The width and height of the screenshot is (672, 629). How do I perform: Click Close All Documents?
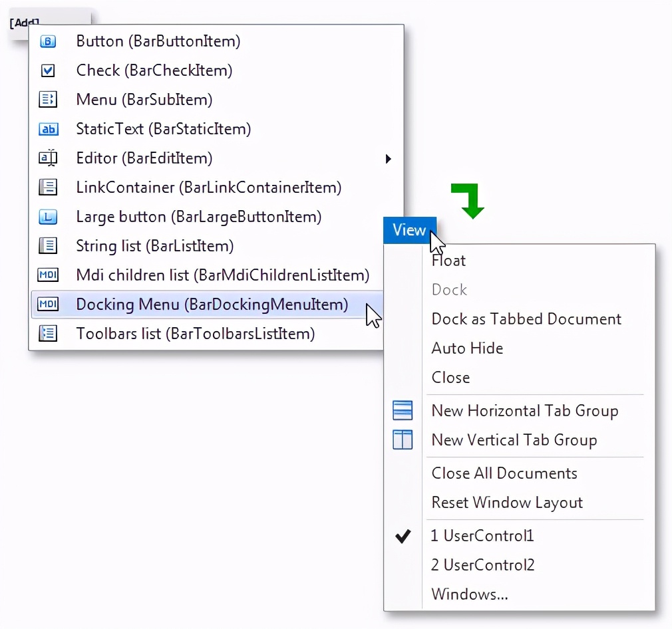(x=504, y=473)
